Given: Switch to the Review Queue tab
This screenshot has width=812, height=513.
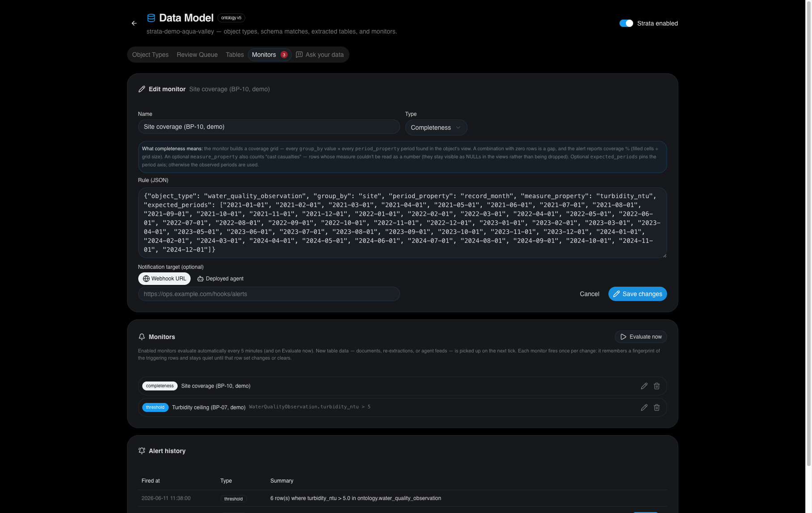Looking at the screenshot, I should tap(197, 55).
